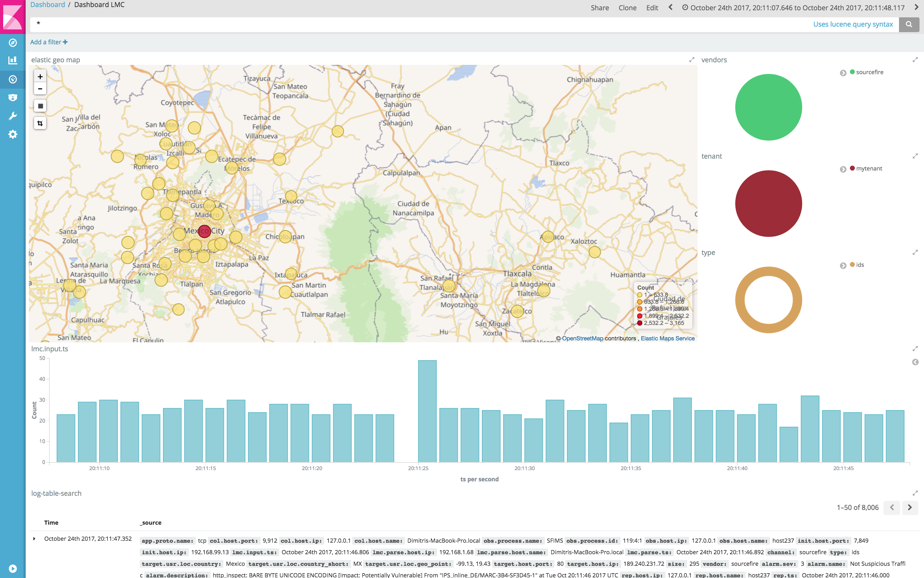Click the Share menu item
This screenshot has width=924, height=578.
600,8
